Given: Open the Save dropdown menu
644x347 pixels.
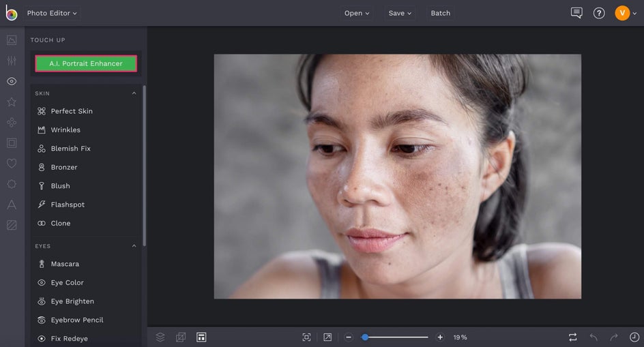Looking at the screenshot, I should point(400,13).
